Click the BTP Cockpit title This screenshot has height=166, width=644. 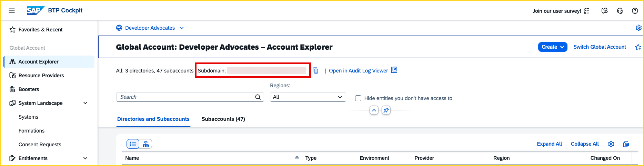(66, 10)
